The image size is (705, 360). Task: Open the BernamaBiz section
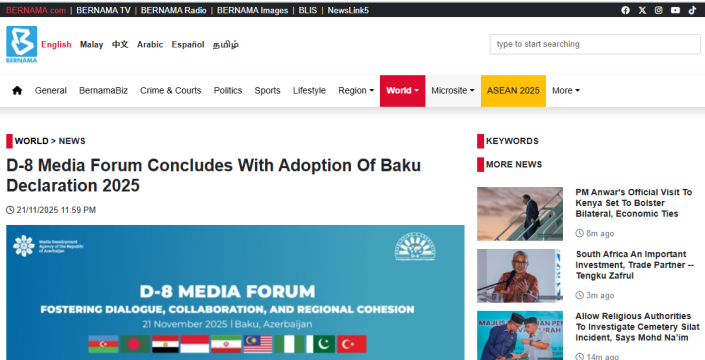click(x=103, y=90)
